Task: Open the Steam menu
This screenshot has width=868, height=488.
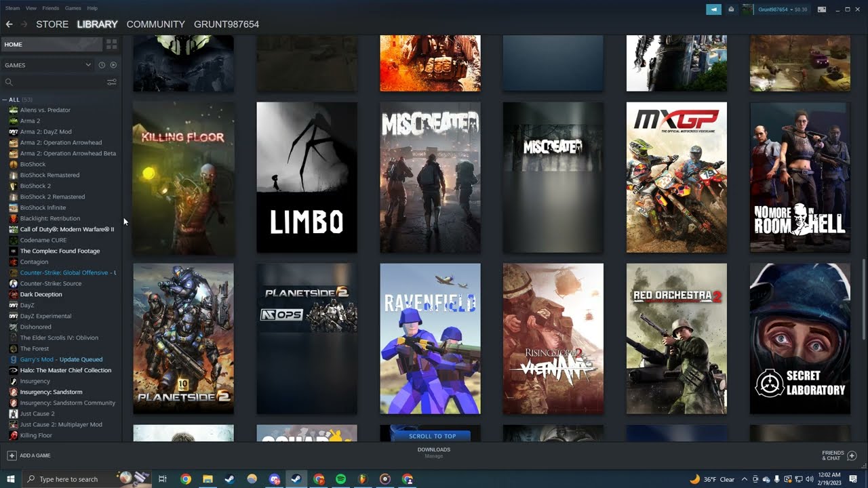Action: point(12,8)
